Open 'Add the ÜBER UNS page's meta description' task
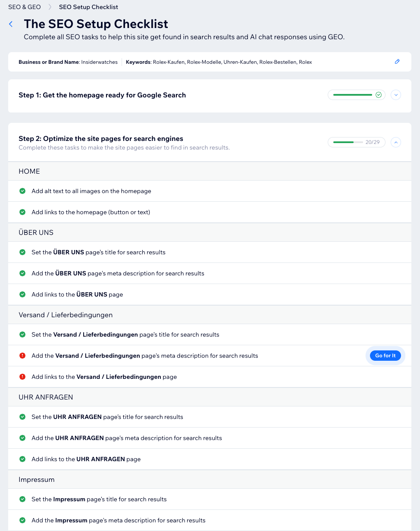The width and height of the screenshot is (420, 531). pyautogui.click(x=118, y=273)
